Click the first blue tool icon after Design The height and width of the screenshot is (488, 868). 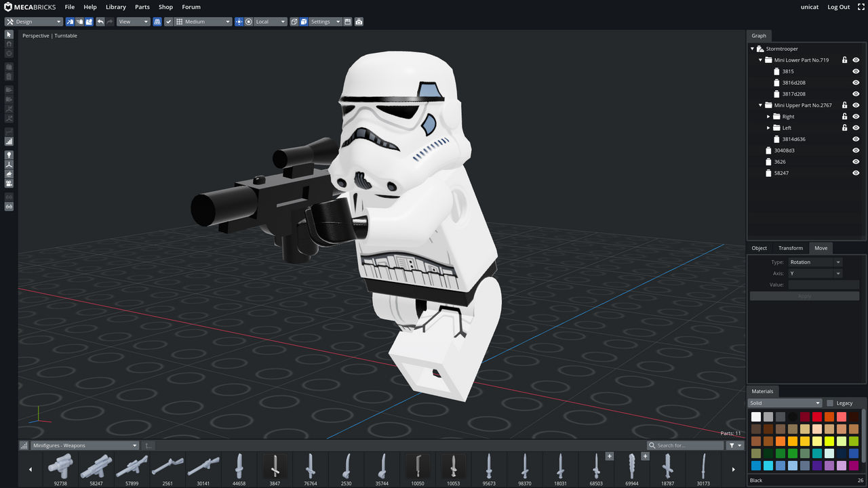pyautogui.click(x=70, y=22)
